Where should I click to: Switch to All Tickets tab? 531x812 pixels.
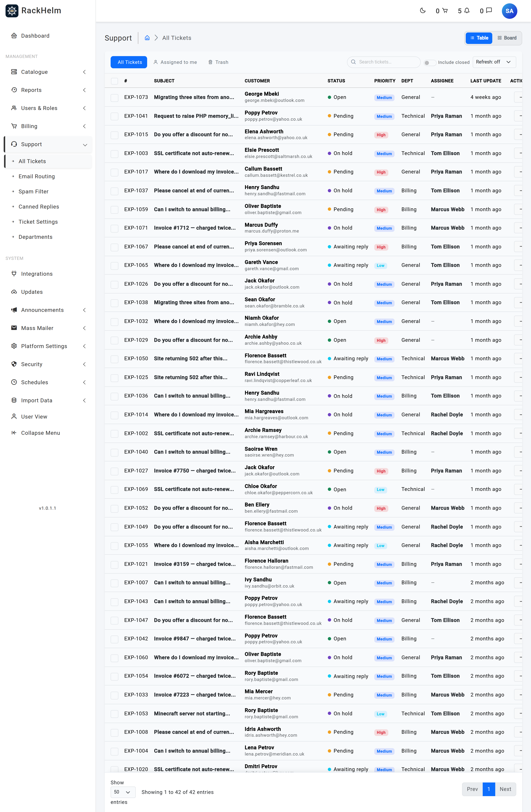click(x=129, y=62)
